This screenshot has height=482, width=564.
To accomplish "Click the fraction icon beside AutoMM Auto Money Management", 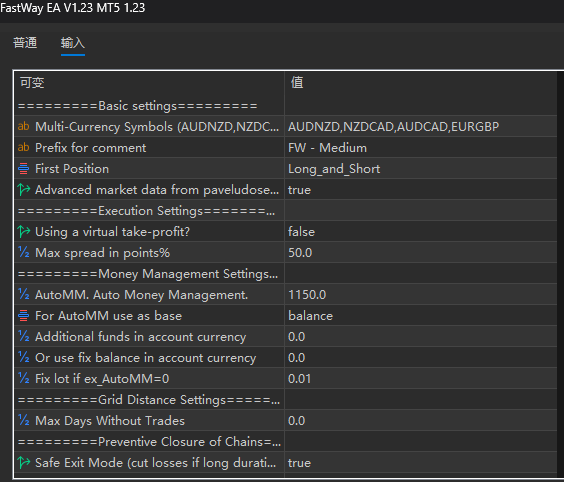I will (x=24, y=294).
